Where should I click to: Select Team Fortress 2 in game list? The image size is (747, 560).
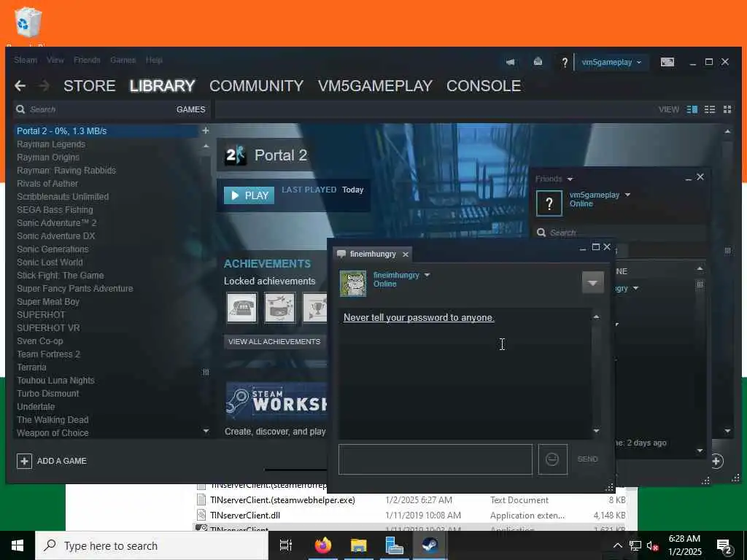point(49,354)
